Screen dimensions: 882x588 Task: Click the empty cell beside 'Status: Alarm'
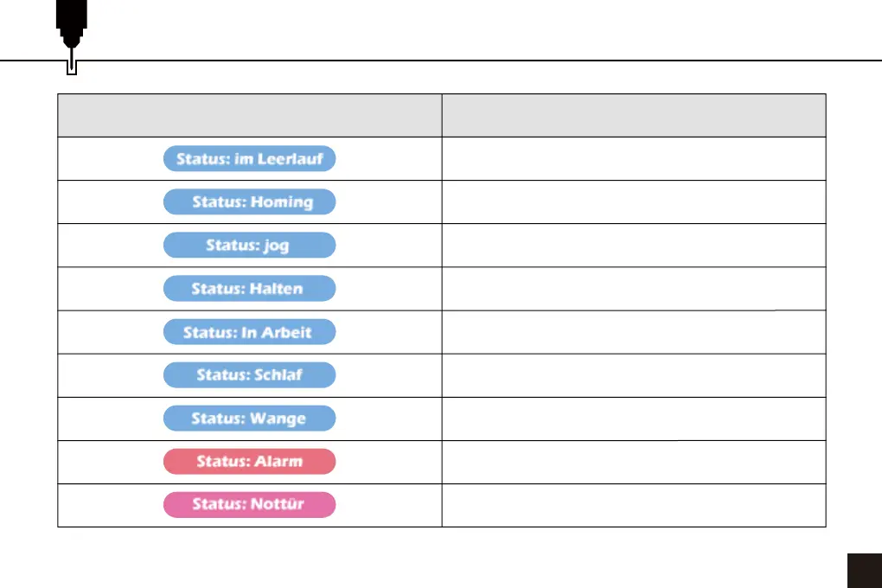click(633, 462)
